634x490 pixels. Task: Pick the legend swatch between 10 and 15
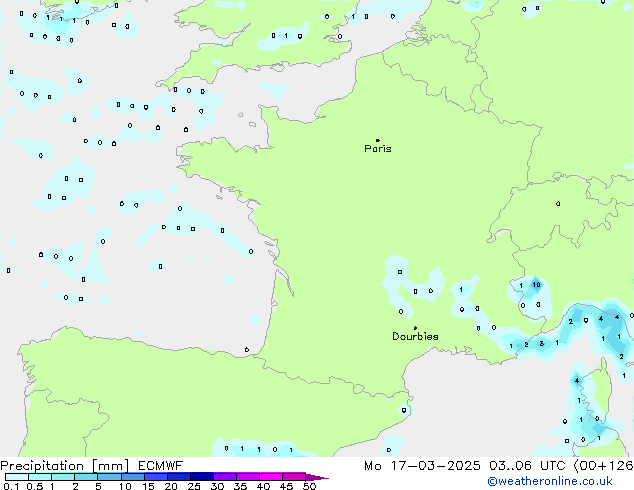133,477
